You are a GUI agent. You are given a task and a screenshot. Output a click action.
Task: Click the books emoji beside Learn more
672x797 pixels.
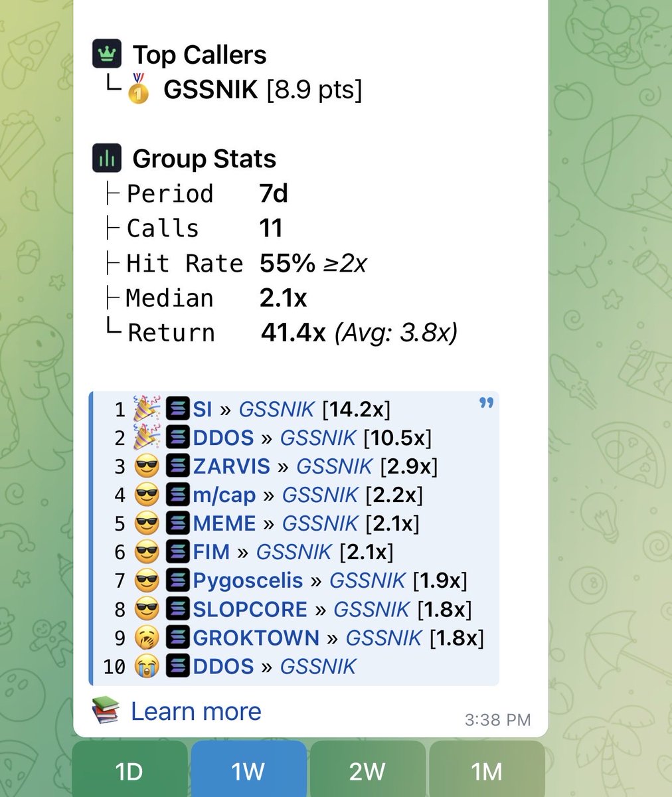[x=106, y=711]
